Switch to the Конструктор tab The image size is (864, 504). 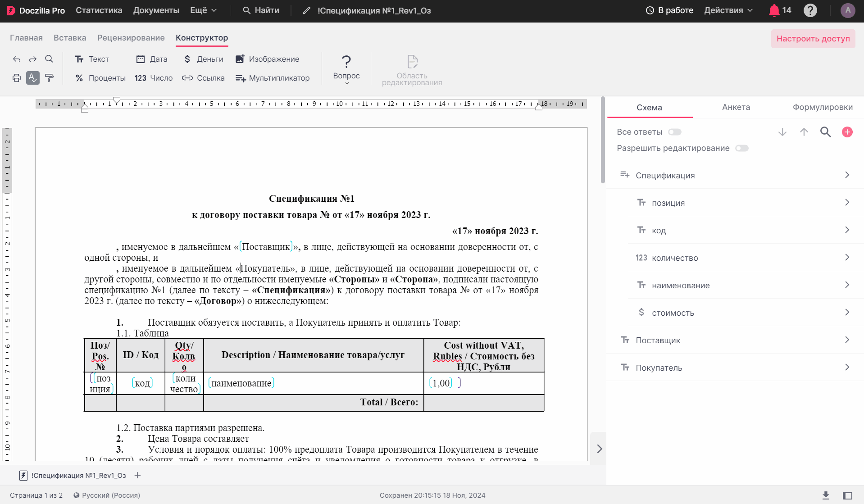click(202, 38)
